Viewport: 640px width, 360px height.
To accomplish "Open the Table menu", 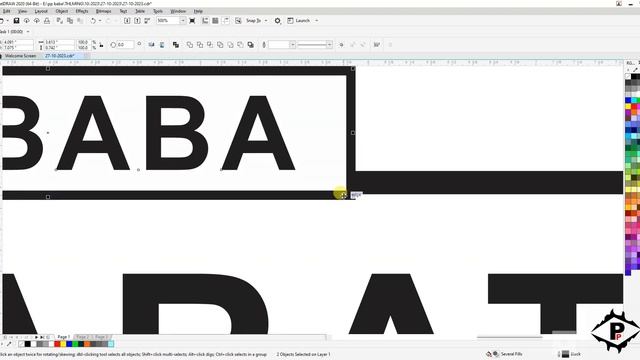I will coord(140,11).
